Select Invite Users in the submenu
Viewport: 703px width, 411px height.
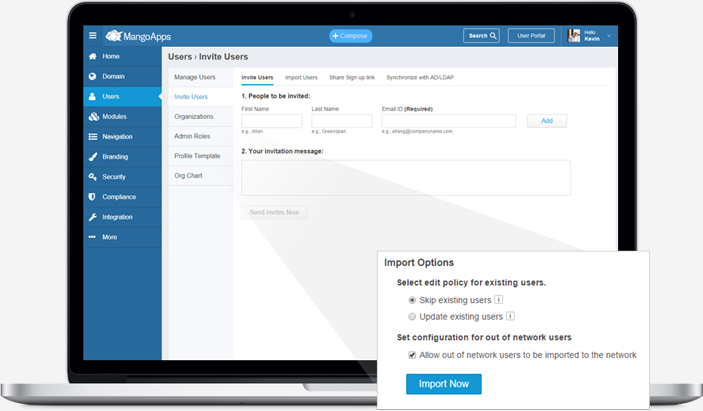click(200, 97)
